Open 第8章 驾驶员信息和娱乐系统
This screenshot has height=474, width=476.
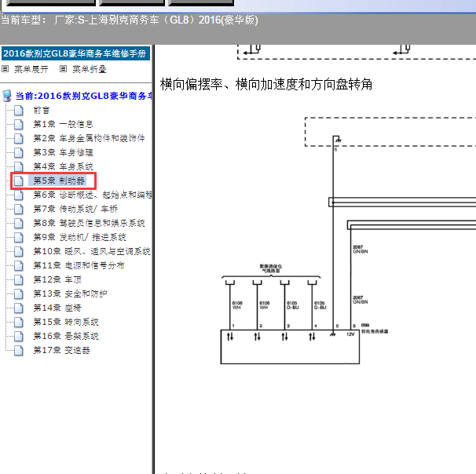click(89, 223)
